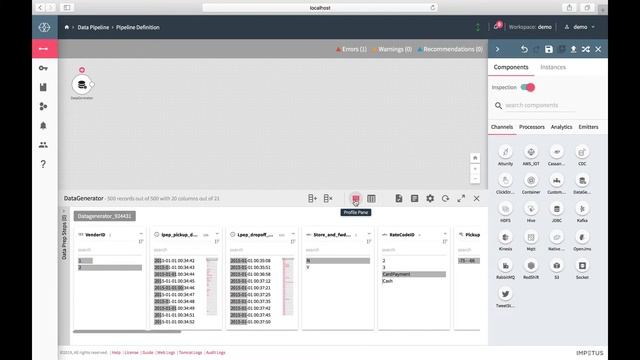Choose the Hive channel component

[531, 209]
